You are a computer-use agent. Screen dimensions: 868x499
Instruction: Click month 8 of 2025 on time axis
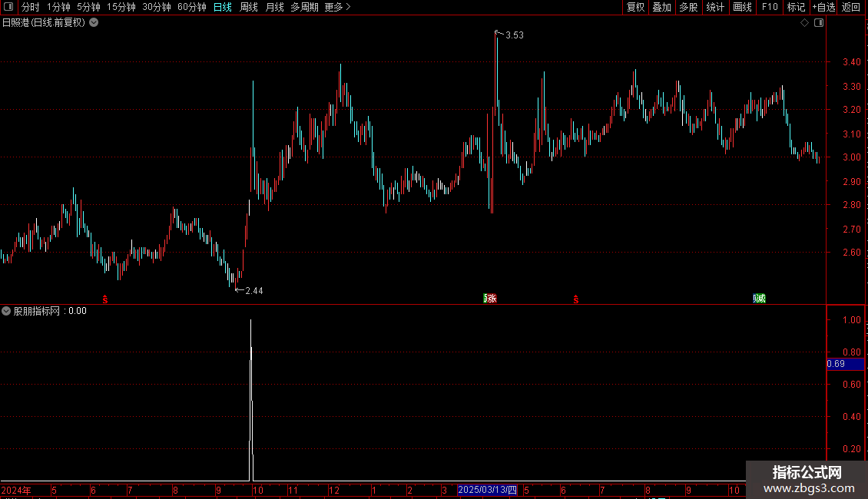click(x=647, y=491)
